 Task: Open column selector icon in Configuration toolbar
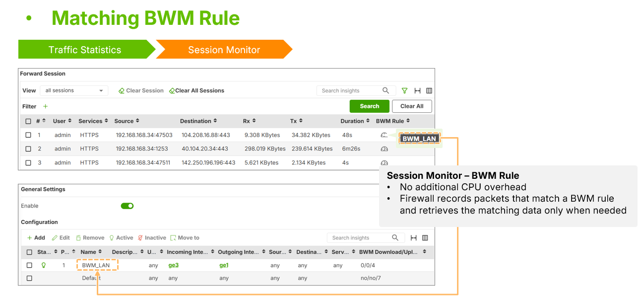[x=425, y=238]
